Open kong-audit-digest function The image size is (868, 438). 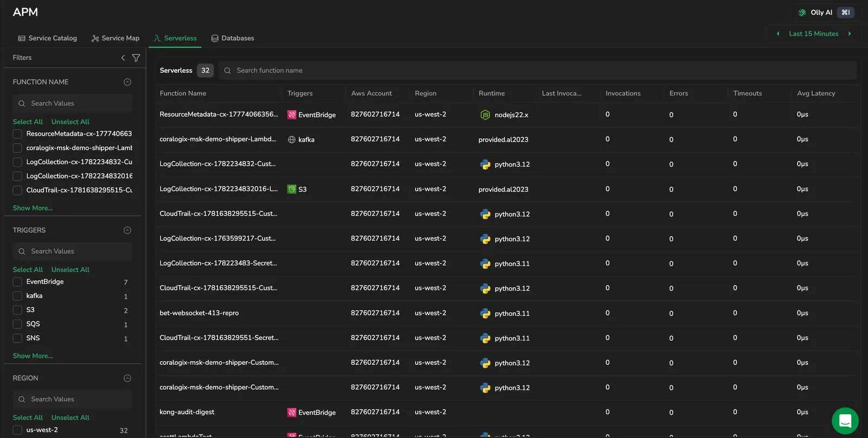tap(187, 412)
